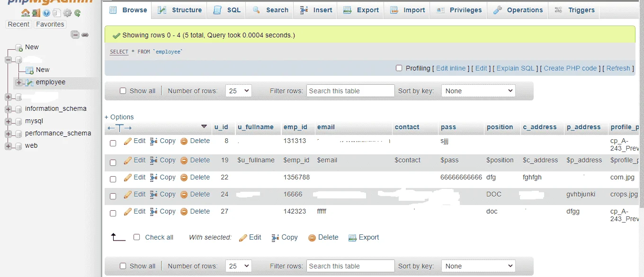Screen dimensions: 644x277
Task: Unlink from main panel chain icon
Action: (x=85, y=35)
